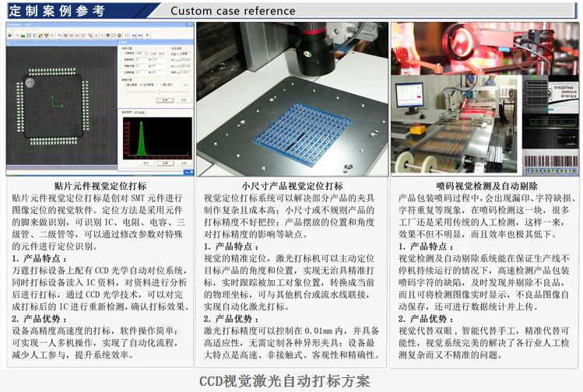
Task: Open the dropdown in the parameter settings panel
Action: coord(142,54)
